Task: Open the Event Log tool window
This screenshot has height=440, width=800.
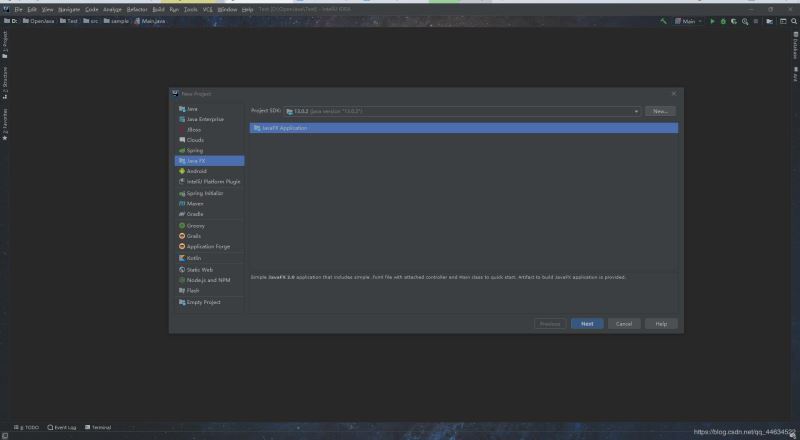Action: (x=62, y=427)
